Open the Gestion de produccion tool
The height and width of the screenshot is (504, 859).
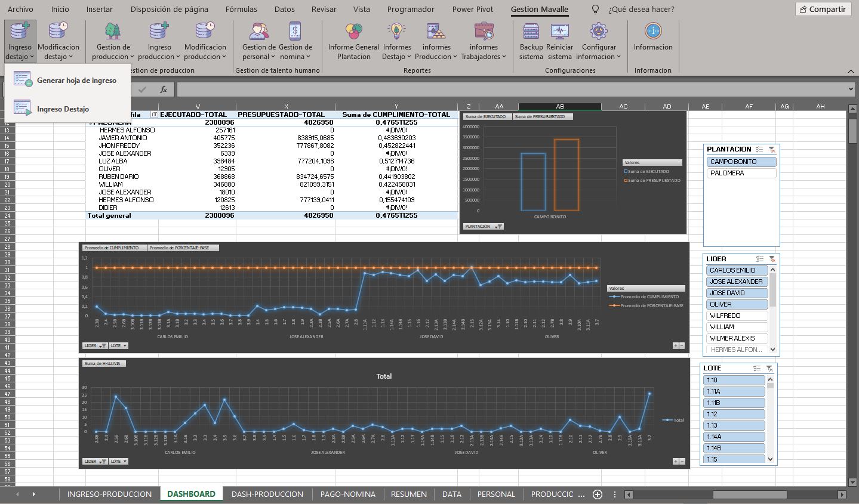(113, 41)
